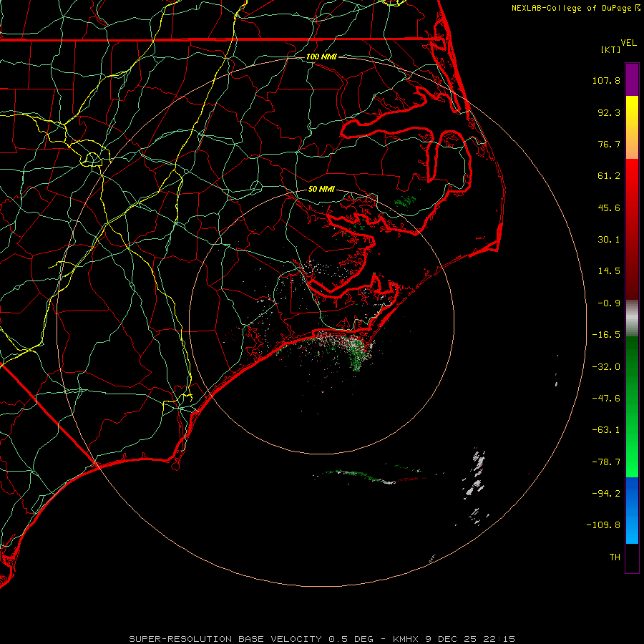Image resolution: width=644 pixels, height=644 pixels.
Task: Click the -0.9 scale value
Action: coord(609,303)
